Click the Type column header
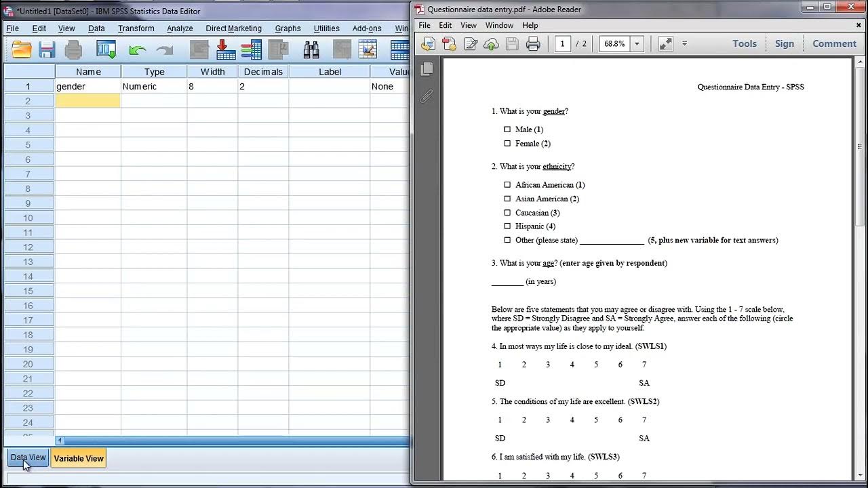This screenshot has width=868, height=488. pyautogui.click(x=154, y=71)
